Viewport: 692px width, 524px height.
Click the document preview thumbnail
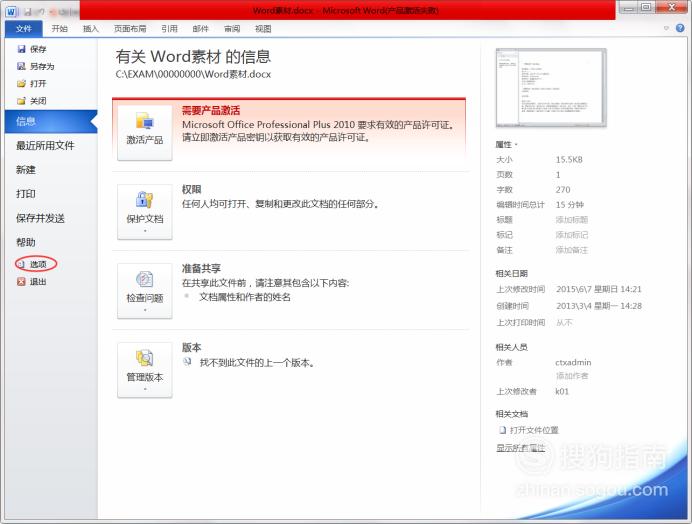(x=551, y=87)
